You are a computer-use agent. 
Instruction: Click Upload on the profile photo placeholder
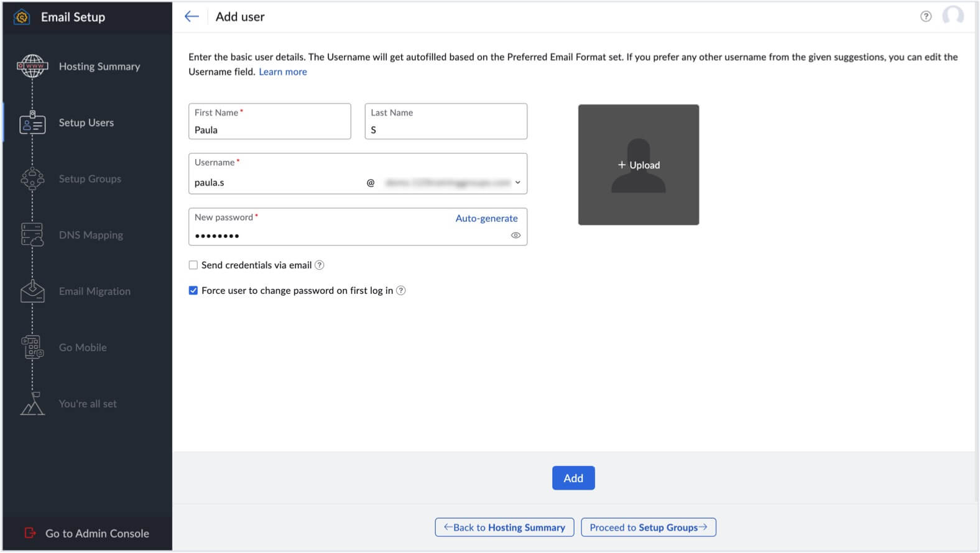click(639, 165)
